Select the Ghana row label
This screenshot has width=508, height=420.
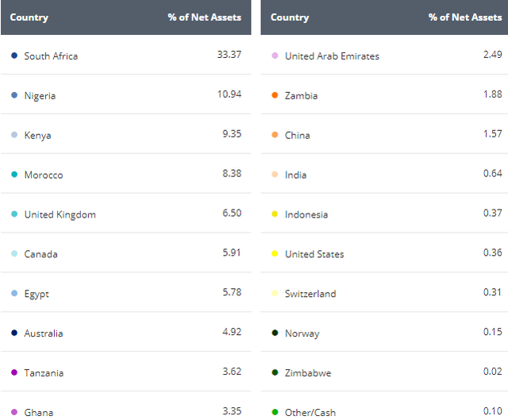pos(39,413)
